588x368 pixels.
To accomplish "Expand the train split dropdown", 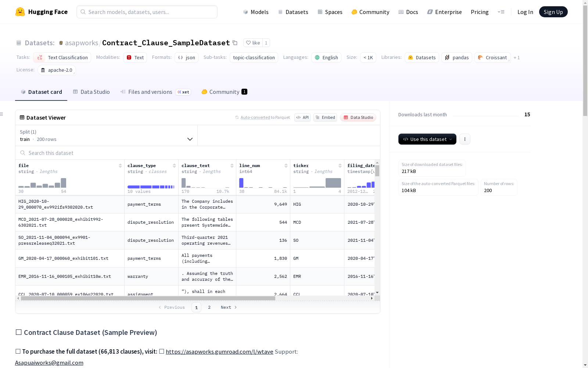I will [106, 135].
